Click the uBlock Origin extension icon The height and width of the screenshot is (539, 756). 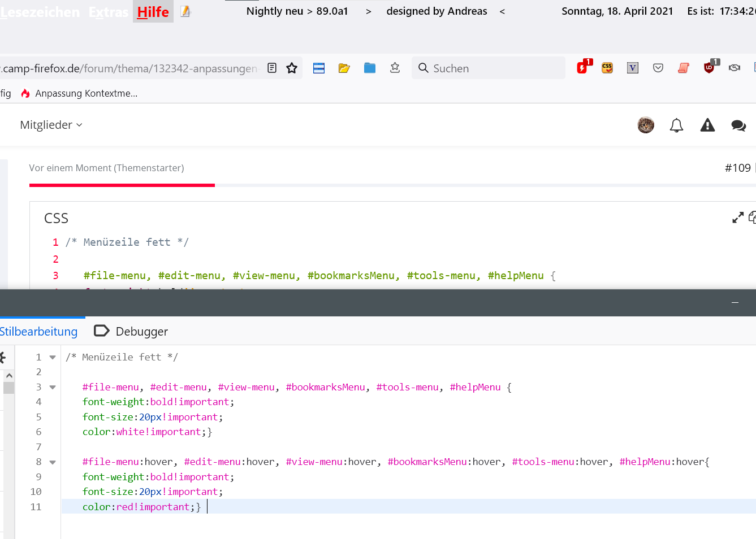(x=709, y=68)
